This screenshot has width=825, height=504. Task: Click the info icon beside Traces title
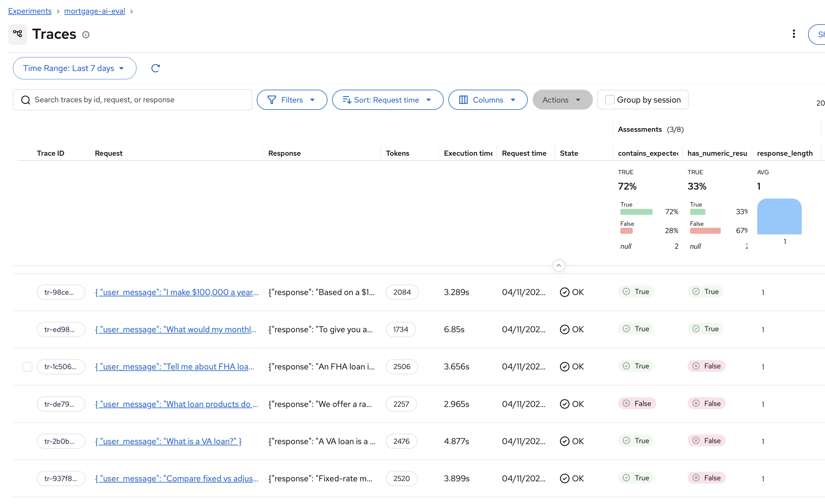[86, 35]
